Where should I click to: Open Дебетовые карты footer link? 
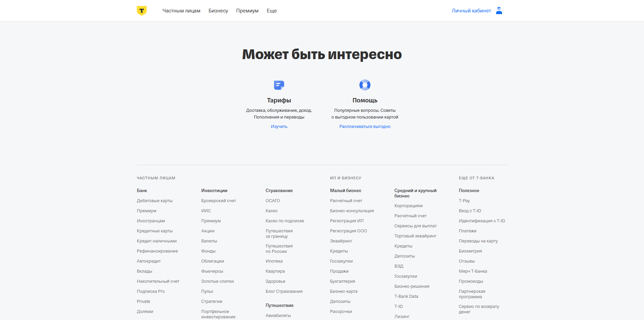155,201
